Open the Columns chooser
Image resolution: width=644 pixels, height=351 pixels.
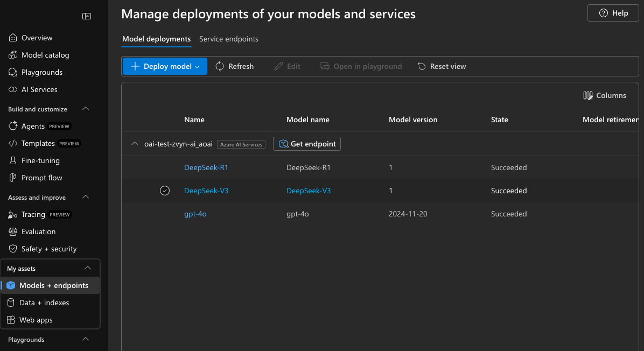tap(605, 95)
